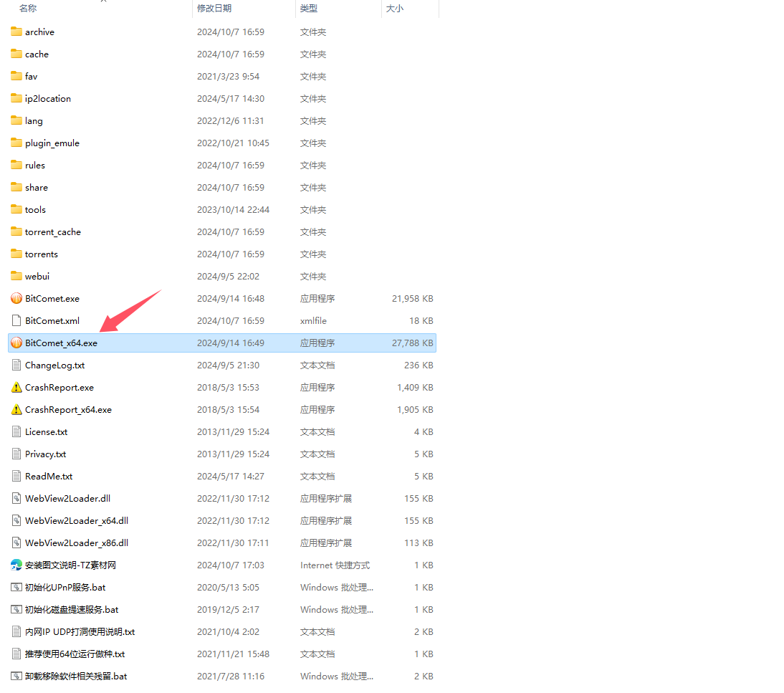Screen dimensions: 784x693
Task: Select the webui folder icon
Action: pos(16,277)
